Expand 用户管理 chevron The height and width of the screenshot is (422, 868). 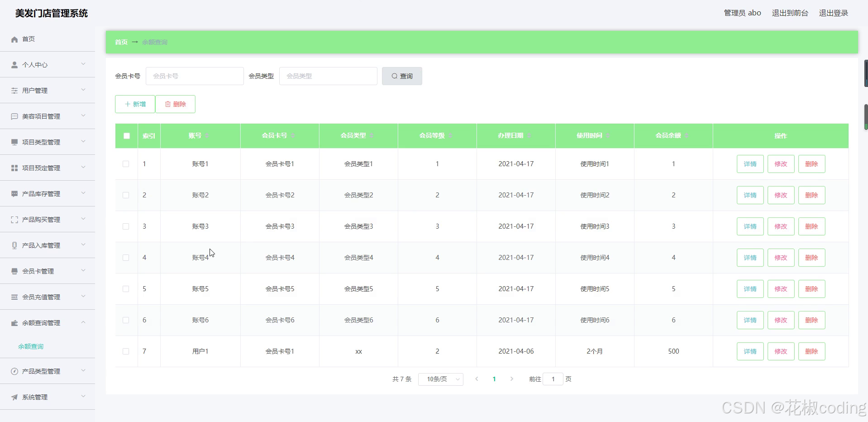83,90
